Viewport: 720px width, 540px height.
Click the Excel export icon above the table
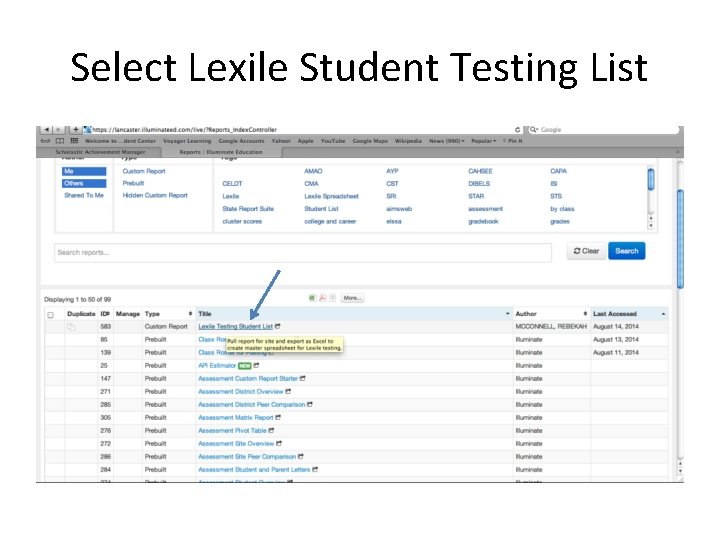313,298
